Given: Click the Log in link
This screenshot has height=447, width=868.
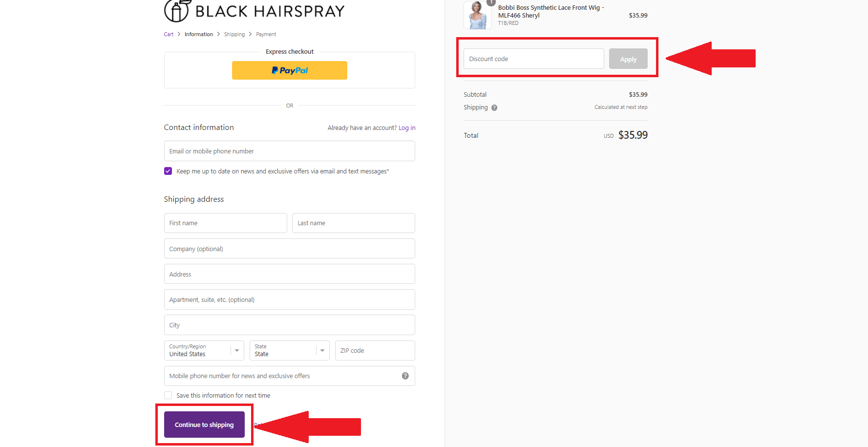Looking at the screenshot, I should (x=407, y=128).
